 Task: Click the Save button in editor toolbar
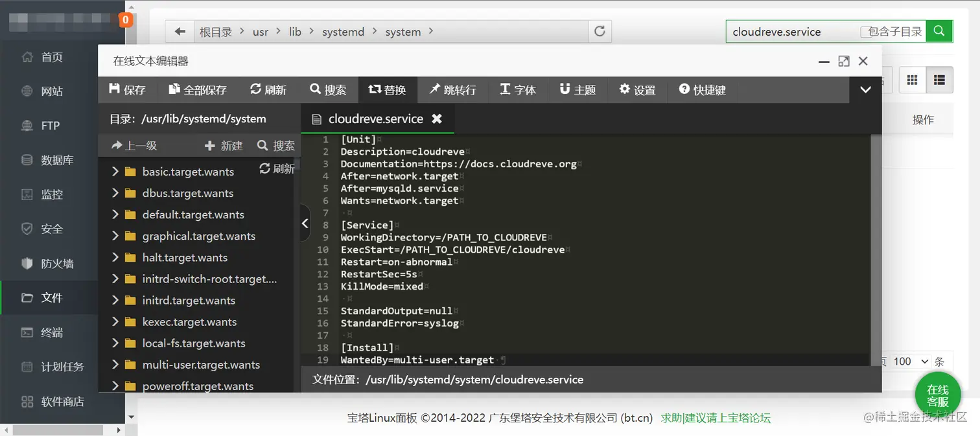pos(128,89)
